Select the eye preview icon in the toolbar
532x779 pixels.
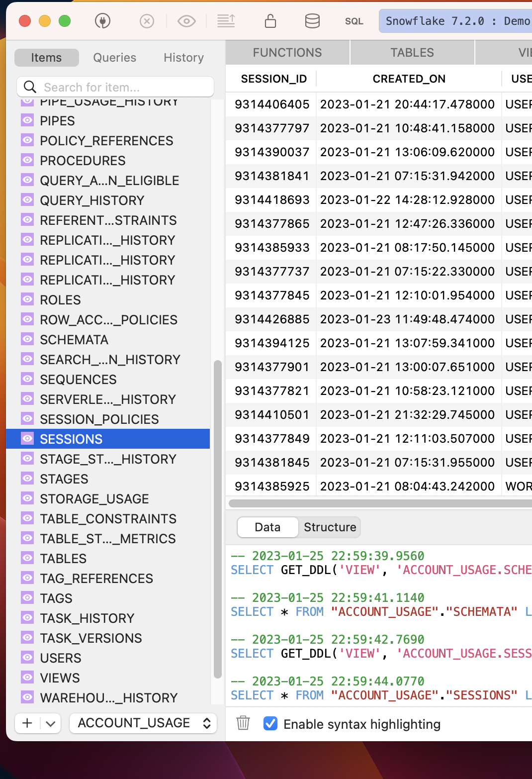[186, 21]
